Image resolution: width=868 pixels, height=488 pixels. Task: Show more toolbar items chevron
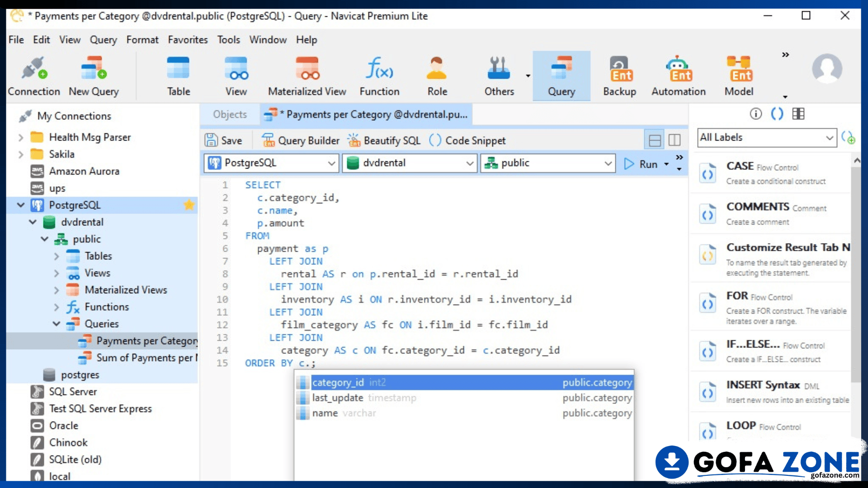pos(786,55)
